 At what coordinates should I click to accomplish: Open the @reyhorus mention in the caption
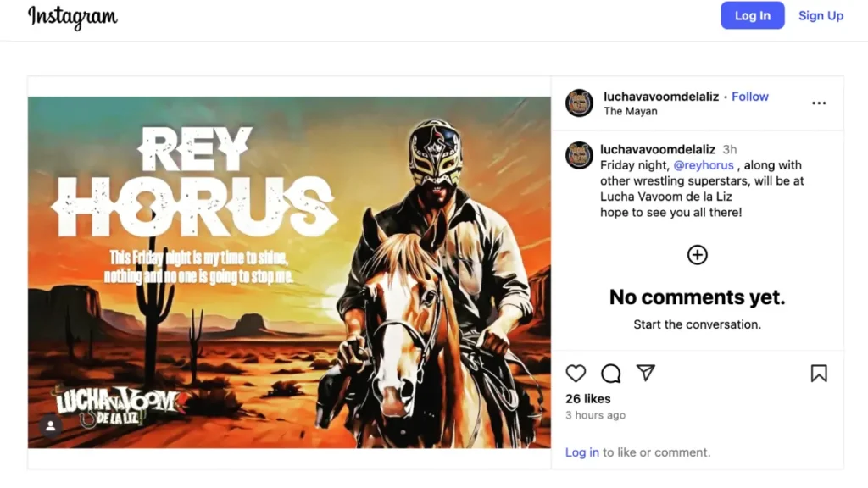(x=704, y=165)
